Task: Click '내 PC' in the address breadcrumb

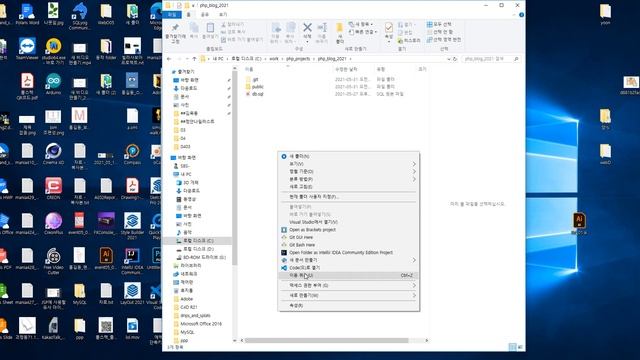Action: pos(218,59)
